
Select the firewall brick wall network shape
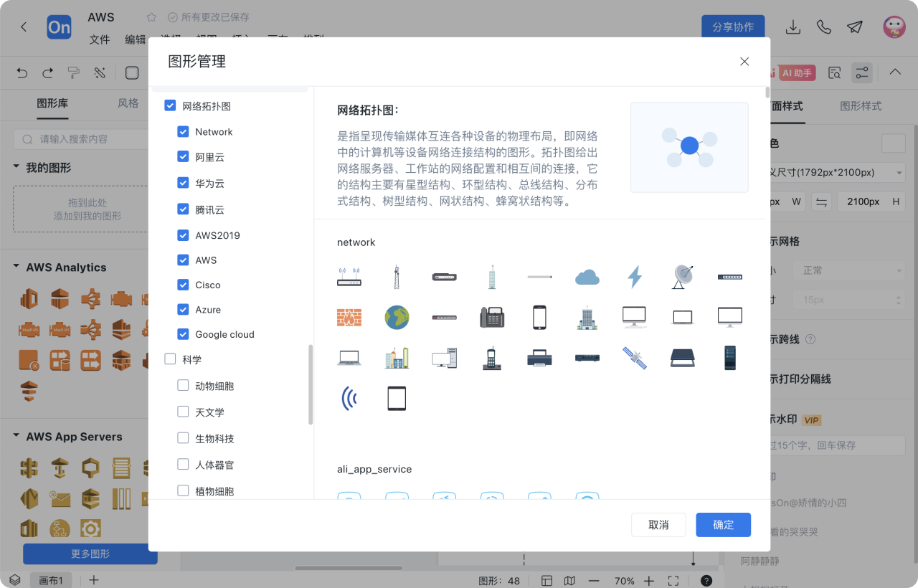tap(349, 316)
